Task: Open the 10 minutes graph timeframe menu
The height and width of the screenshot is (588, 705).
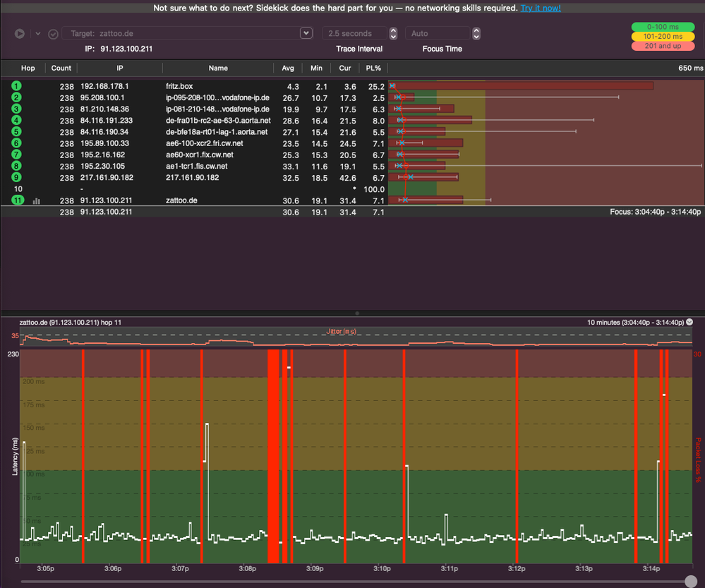Action: click(689, 322)
